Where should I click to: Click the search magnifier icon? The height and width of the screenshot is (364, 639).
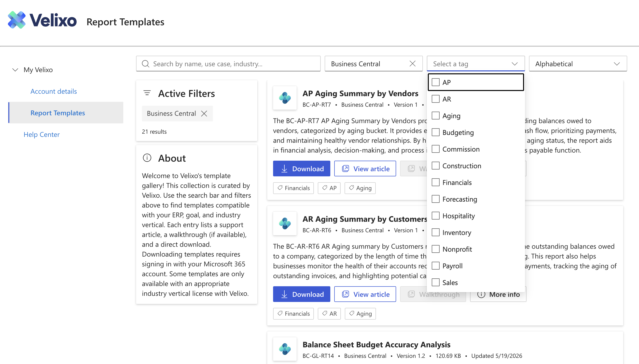(x=145, y=64)
